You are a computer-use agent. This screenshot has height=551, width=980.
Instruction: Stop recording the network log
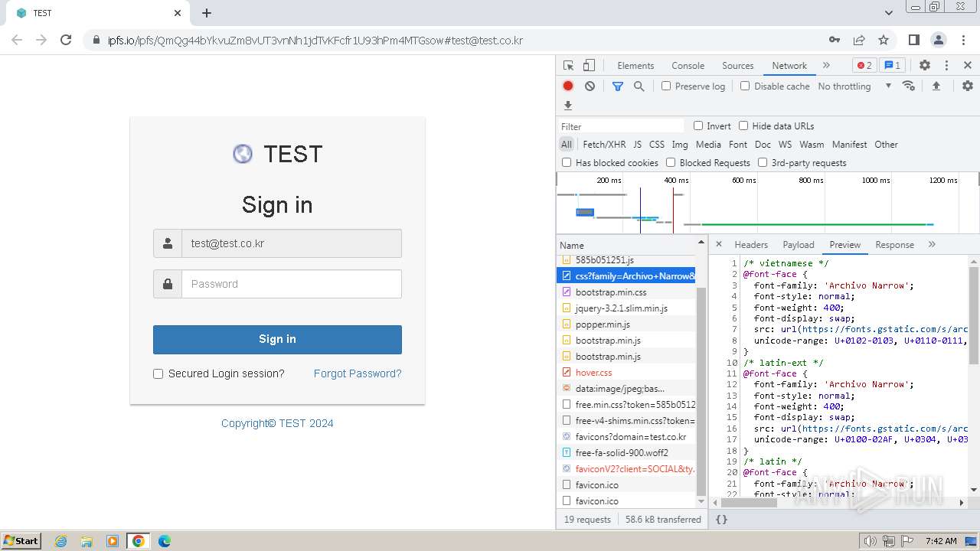click(x=568, y=86)
